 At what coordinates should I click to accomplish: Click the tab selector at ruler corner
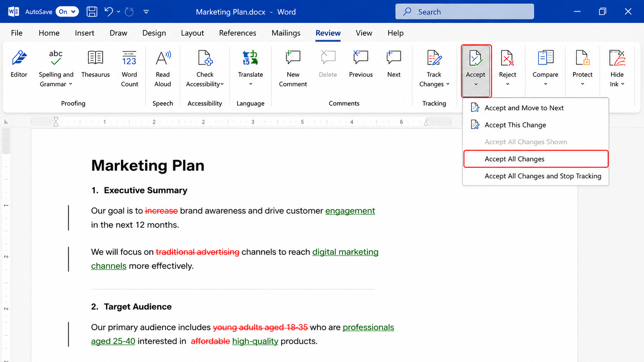pyautogui.click(x=6, y=122)
